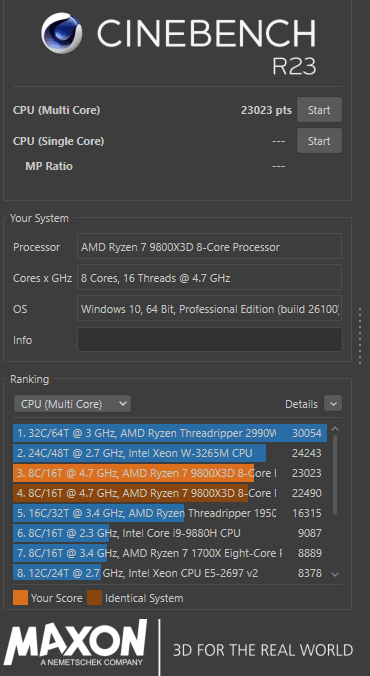The width and height of the screenshot is (370, 676).
Task: Open the CPU (Multi Core) ranking dropdown
Action: (72, 404)
